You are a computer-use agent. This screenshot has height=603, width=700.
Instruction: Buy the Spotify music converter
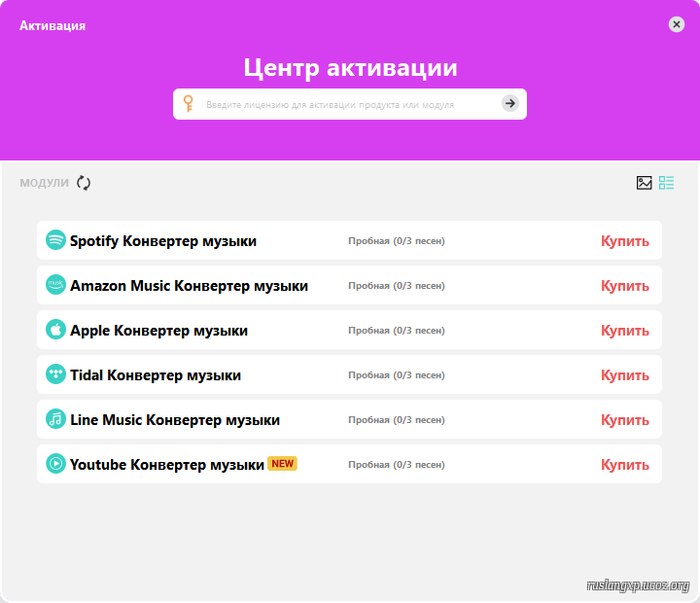(624, 241)
